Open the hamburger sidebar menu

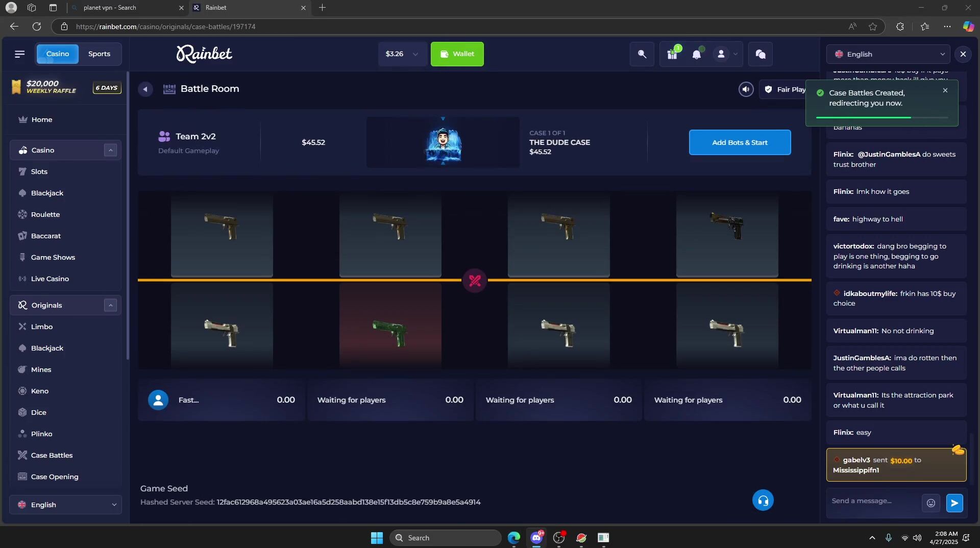point(19,54)
